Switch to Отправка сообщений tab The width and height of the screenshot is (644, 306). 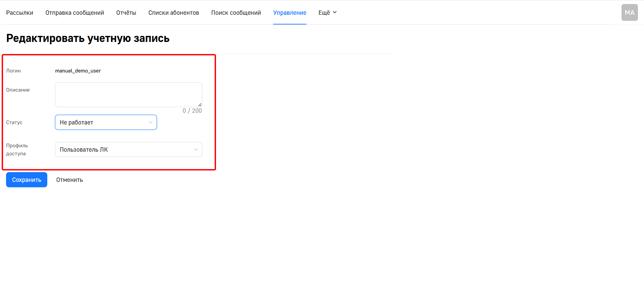point(74,13)
